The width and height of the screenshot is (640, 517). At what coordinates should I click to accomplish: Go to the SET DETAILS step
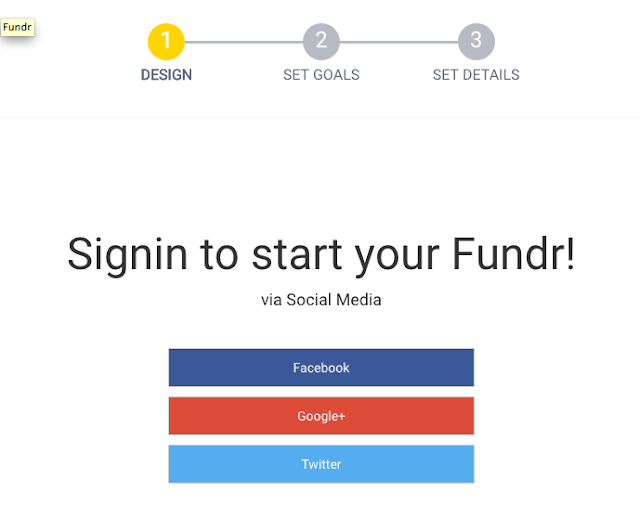476,75
